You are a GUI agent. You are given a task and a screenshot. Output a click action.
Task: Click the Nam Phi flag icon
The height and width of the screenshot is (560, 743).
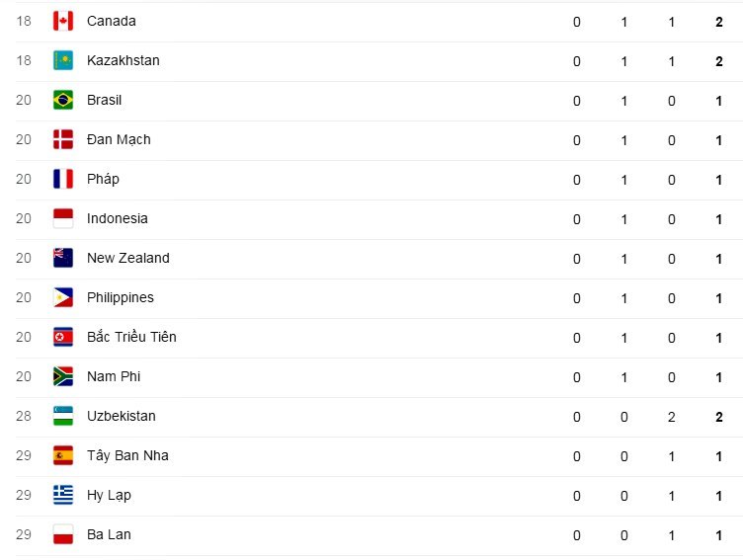coord(63,376)
